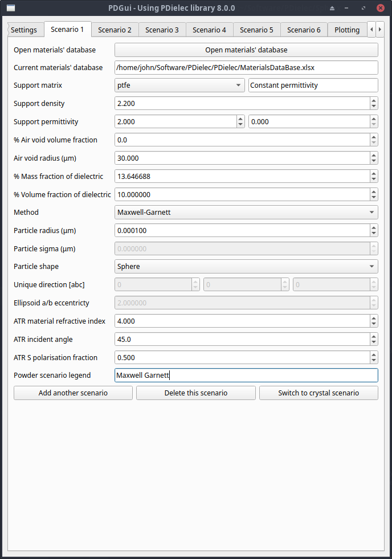
Task: Switch to the Scenario 3 tab
Action: 162,30
